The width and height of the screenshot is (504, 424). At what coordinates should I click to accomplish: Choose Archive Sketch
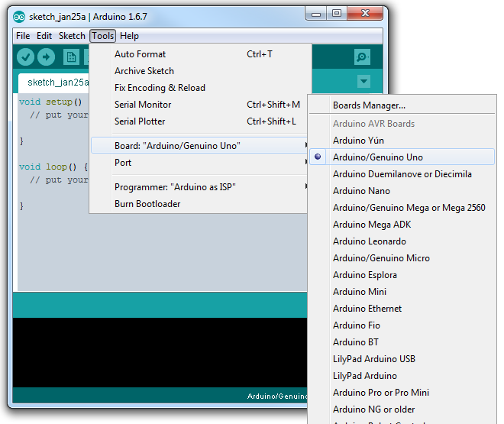pos(199,71)
